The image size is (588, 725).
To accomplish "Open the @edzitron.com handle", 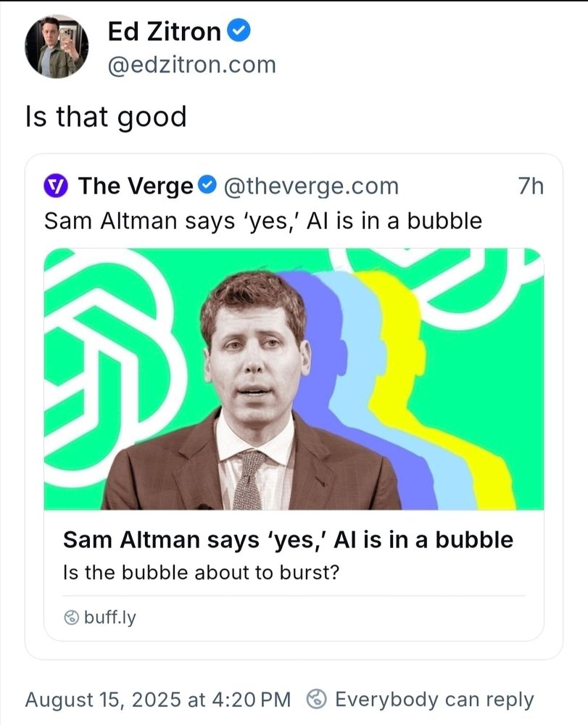I will pyautogui.click(x=191, y=65).
